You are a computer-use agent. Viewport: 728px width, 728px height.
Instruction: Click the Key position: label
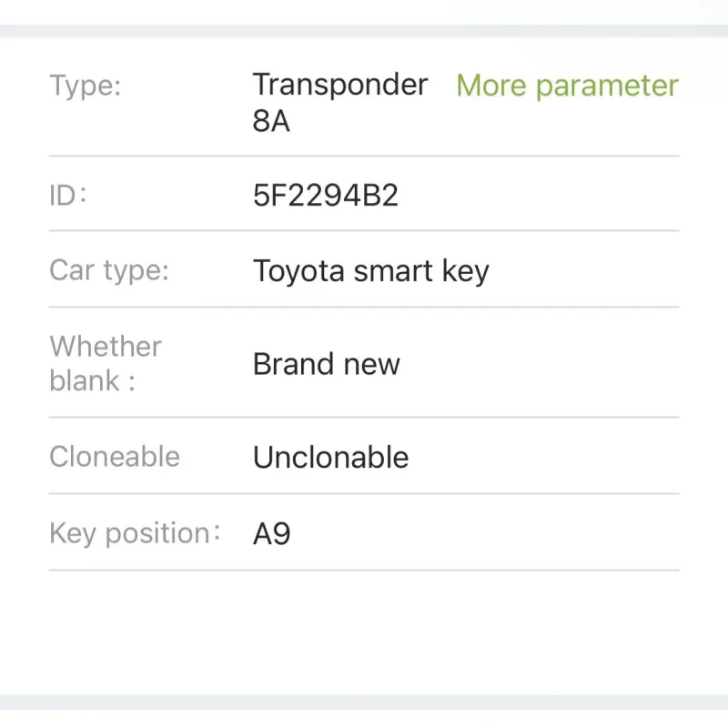pos(135,533)
